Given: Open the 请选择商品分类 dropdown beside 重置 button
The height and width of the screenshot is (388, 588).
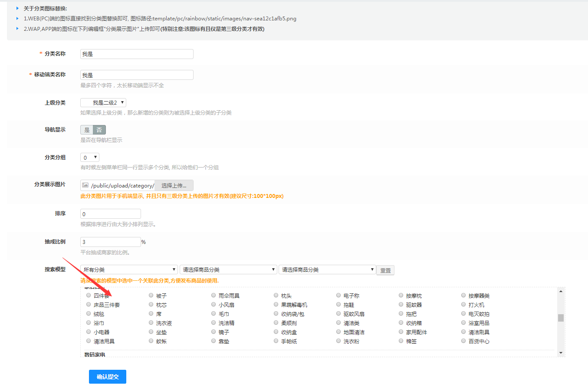Looking at the screenshot, I should (x=327, y=270).
